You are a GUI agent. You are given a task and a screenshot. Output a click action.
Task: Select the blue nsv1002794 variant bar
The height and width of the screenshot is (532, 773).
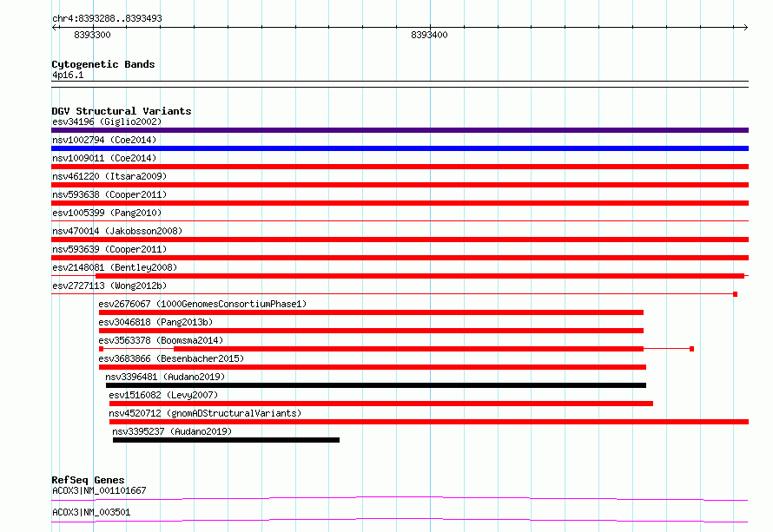tap(400, 148)
